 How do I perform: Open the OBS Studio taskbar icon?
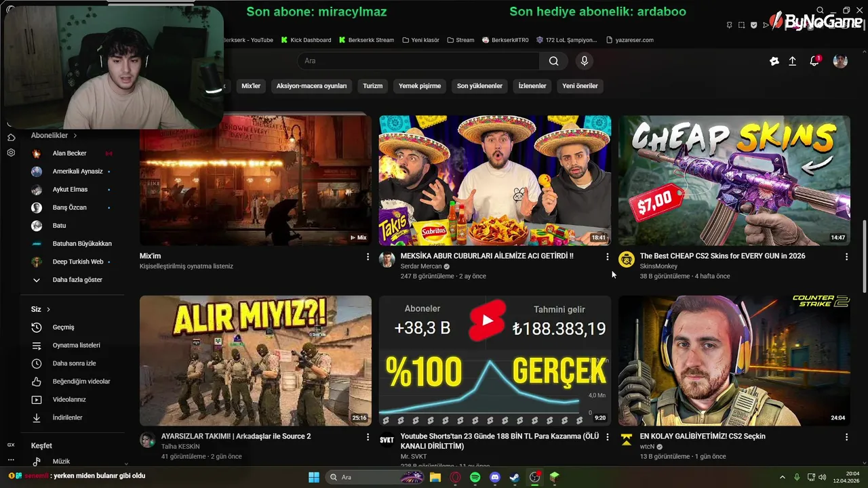[x=534, y=477]
